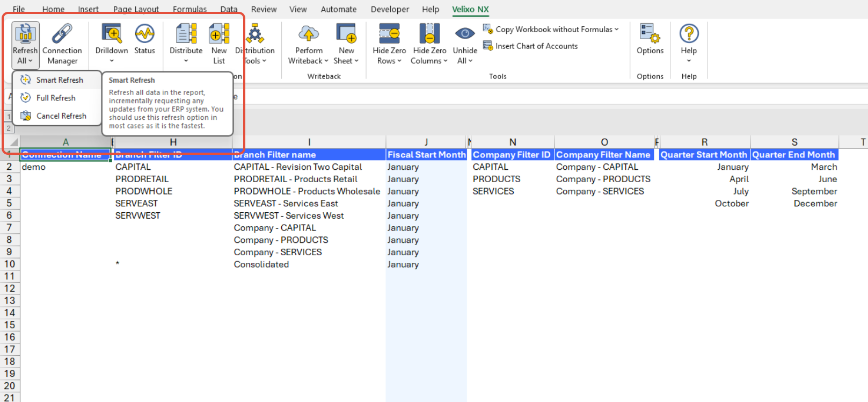This screenshot has height=402, width=868.
Task: Click the Help question mark icon
Action: tap(689, 33)
